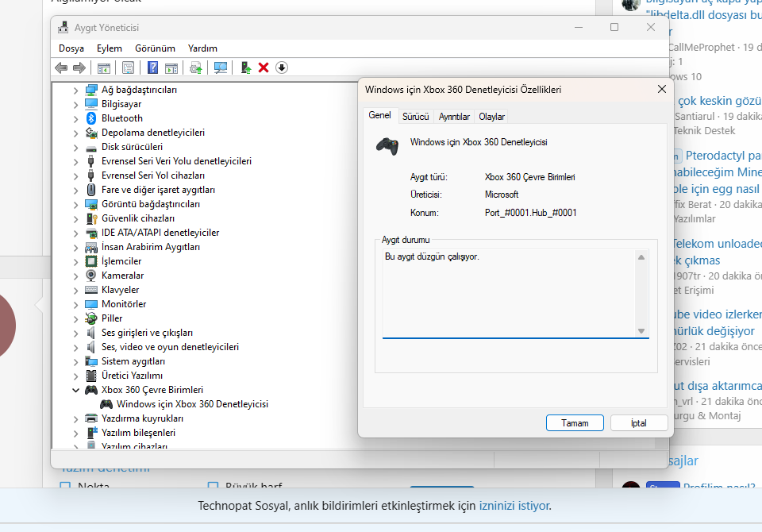The height and width of the screenshot is (532, 762).
Task: Click the computer tower with green arrow icon
Action: 246,67
